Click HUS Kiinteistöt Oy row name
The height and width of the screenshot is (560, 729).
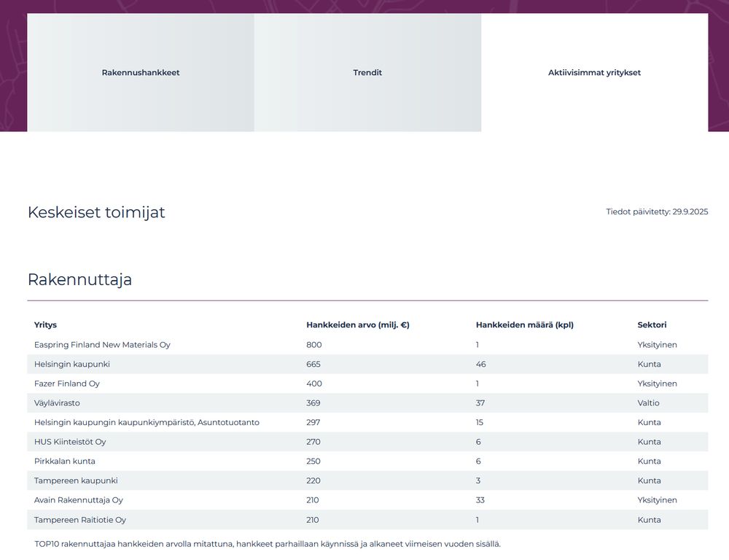[70, 442]
